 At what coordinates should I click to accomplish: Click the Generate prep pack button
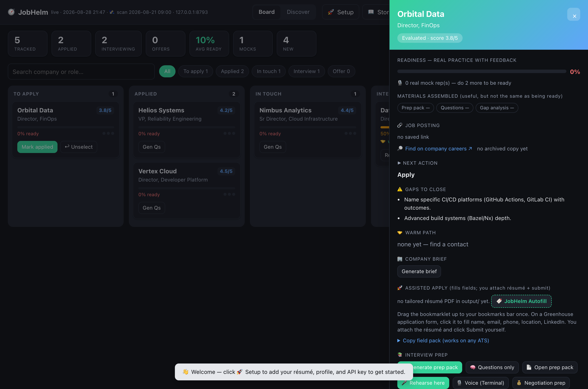pyautogui.click(x=430, y=367)
